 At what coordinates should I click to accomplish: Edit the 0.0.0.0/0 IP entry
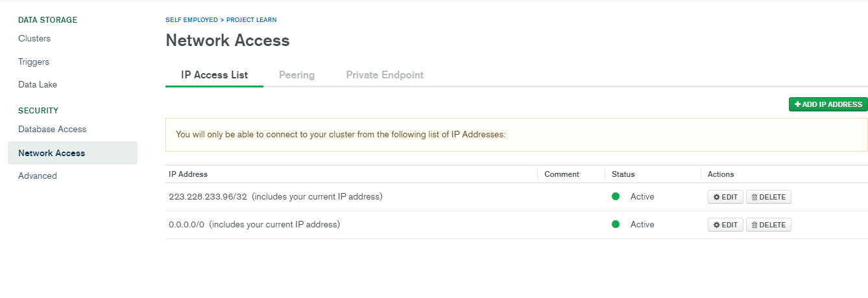725,225
